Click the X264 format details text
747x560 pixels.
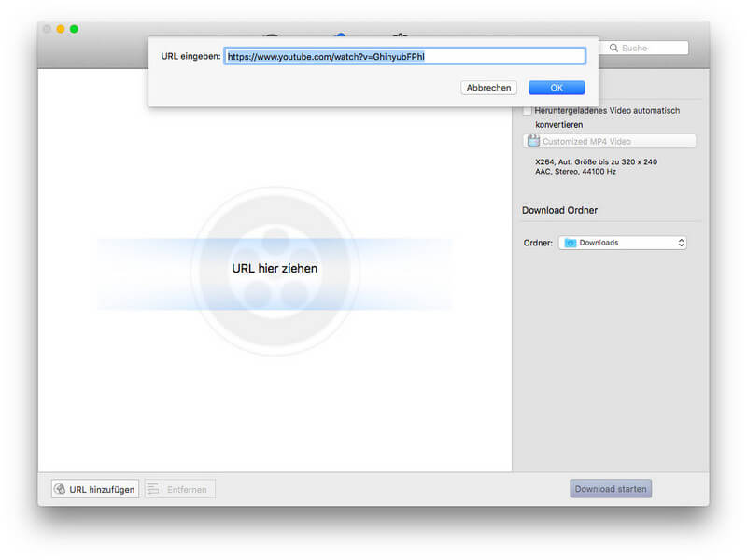coord(596,161)
